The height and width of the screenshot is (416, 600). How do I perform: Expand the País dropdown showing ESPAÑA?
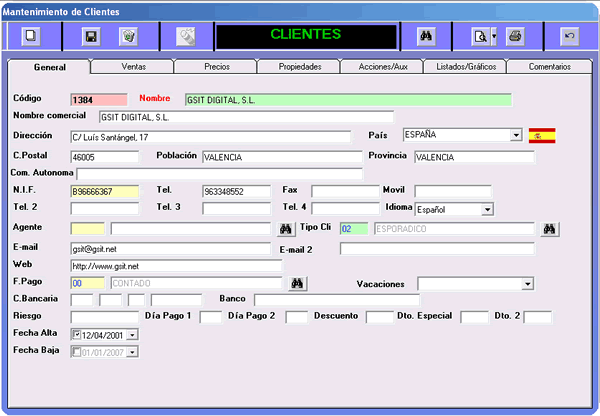[516, 135]
